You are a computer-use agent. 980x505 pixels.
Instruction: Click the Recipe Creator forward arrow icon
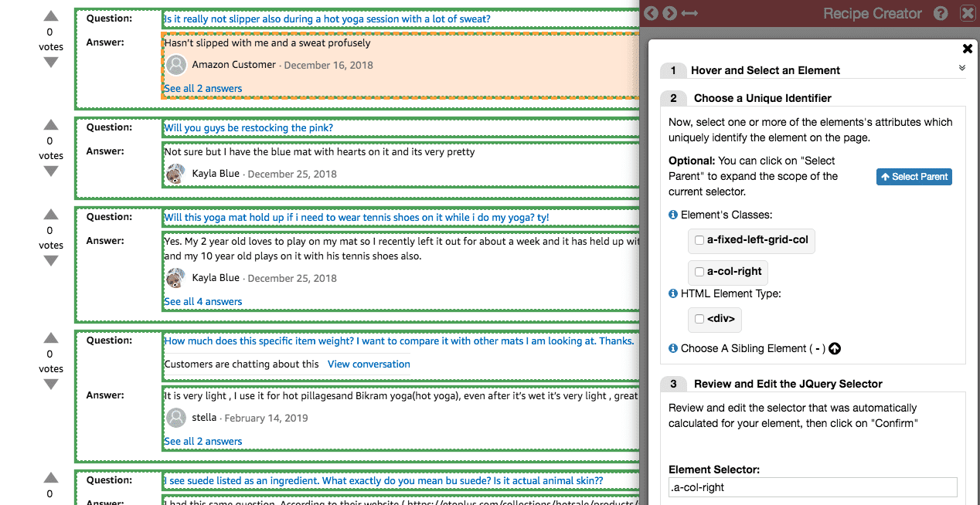click(669, 13)
